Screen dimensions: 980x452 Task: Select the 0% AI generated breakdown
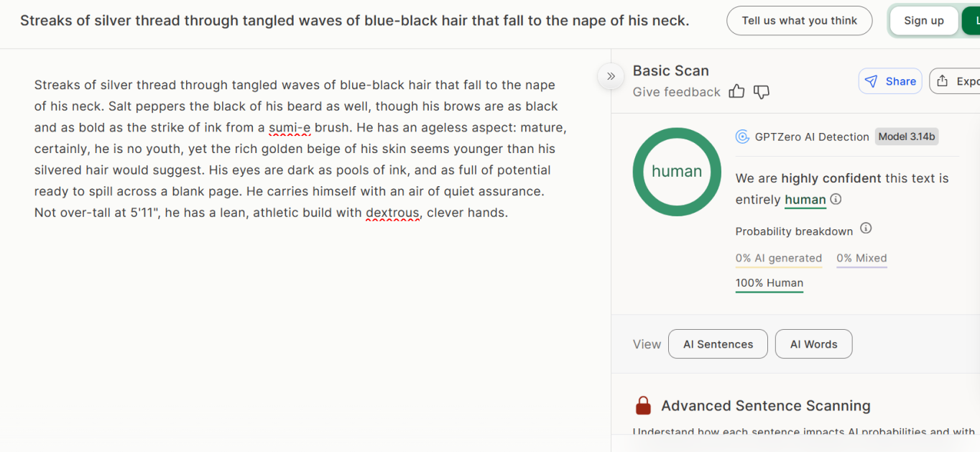click(x=778, y=259)
